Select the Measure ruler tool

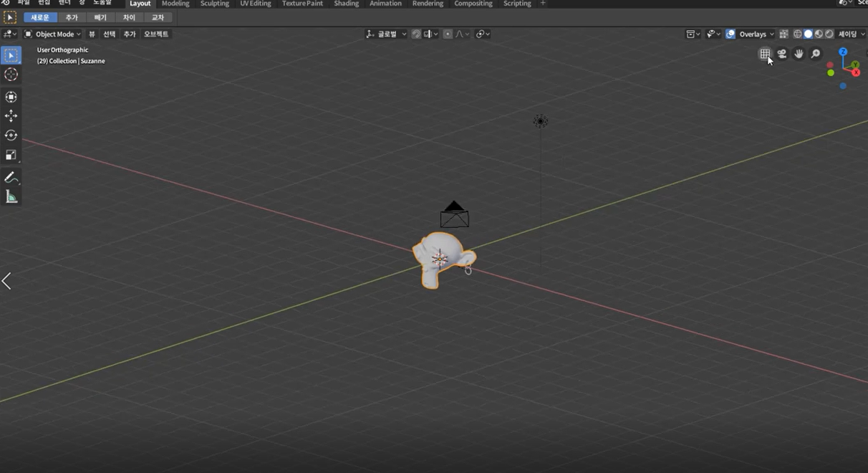pyautogui.click(x=11, y=196)
